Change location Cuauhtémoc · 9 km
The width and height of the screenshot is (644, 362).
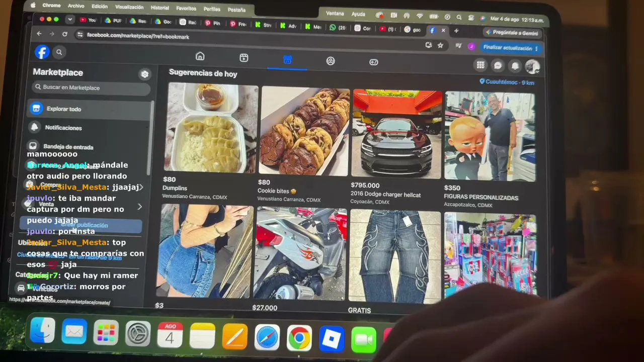pyautogui.click(x=507, y=82)
